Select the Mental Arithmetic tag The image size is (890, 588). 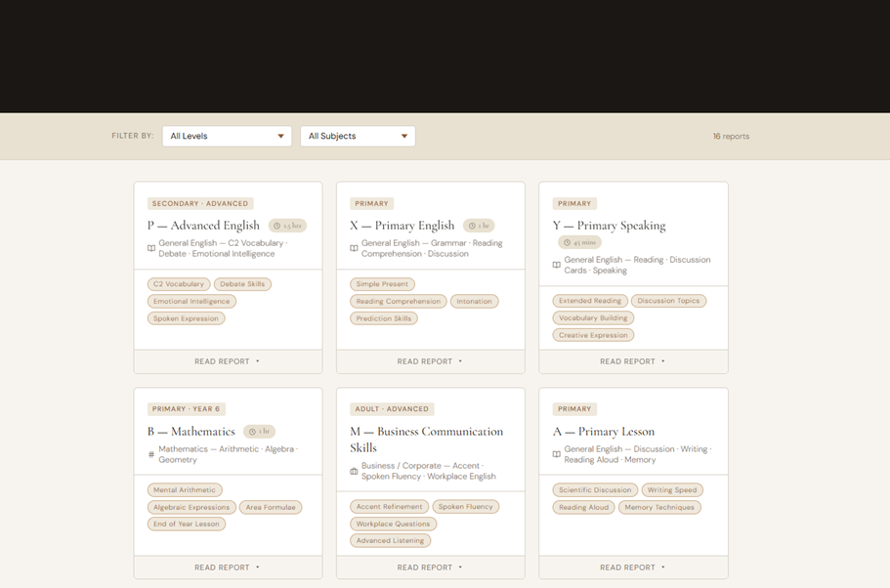coord(185,489)
